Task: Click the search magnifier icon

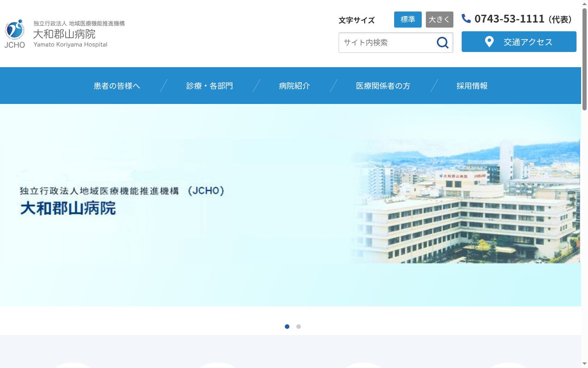Action: click(442, 42)
